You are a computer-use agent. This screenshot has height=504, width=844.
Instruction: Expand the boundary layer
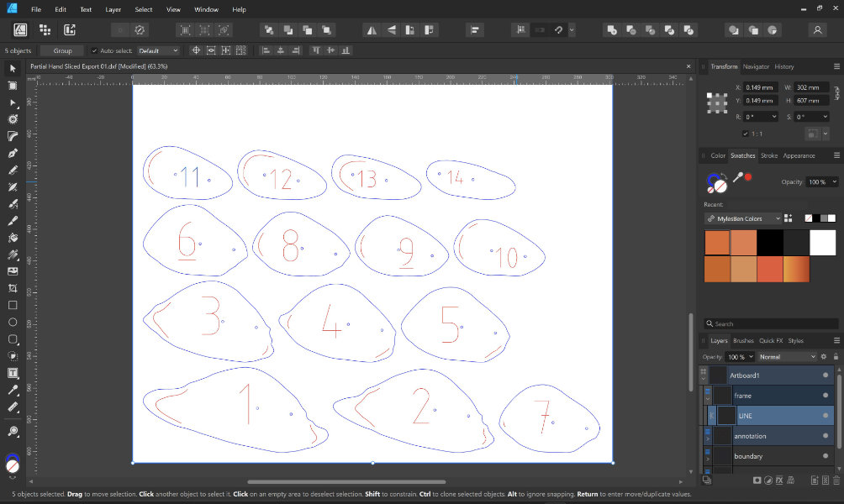708,459
